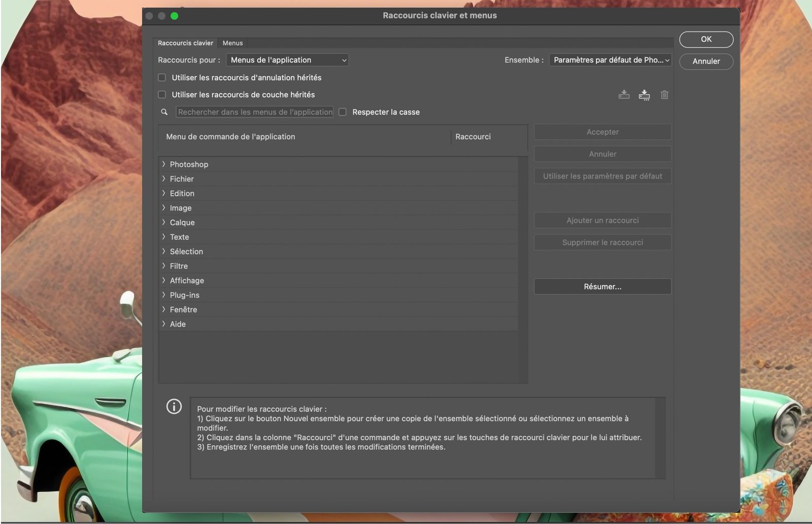Switch to the Menus tab
The image size is (812, 524).
click(x=232, y=43)
